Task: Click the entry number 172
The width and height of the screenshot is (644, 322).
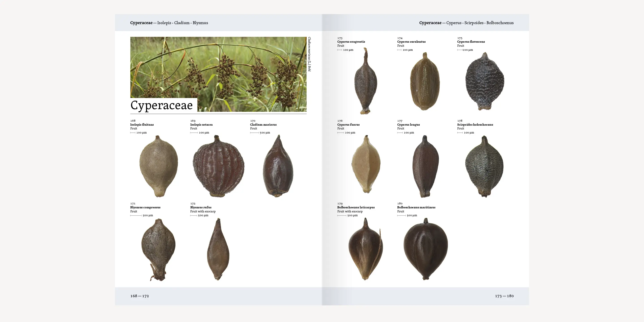Action: [x=193, y=203]
